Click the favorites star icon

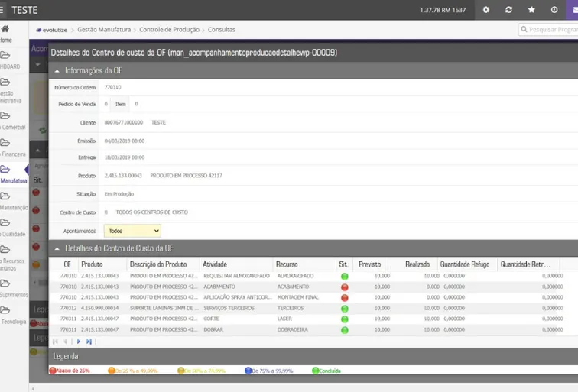pyautogui.click(x=531, y=10)
